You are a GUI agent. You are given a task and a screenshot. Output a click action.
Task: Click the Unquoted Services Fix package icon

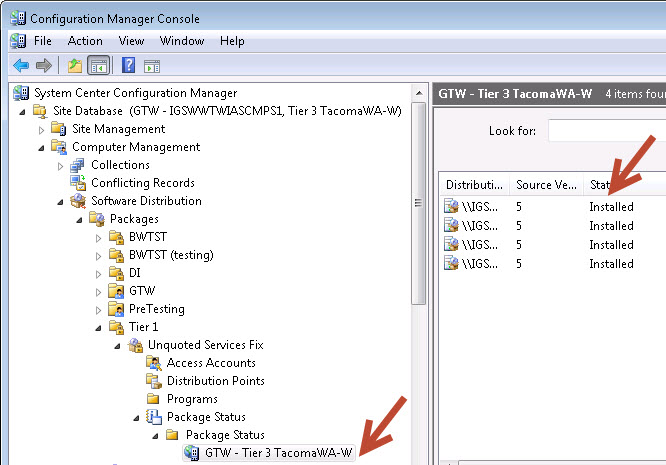coord(135,345)
